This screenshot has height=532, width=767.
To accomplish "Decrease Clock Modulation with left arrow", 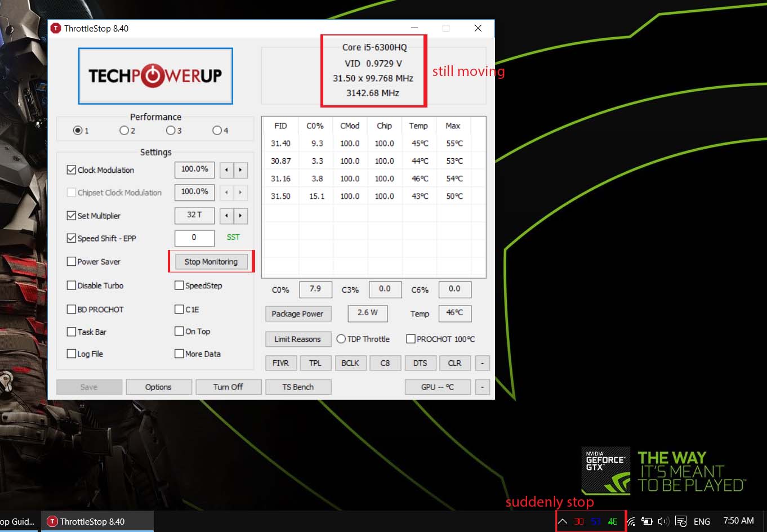I will (x=226, y=169).
